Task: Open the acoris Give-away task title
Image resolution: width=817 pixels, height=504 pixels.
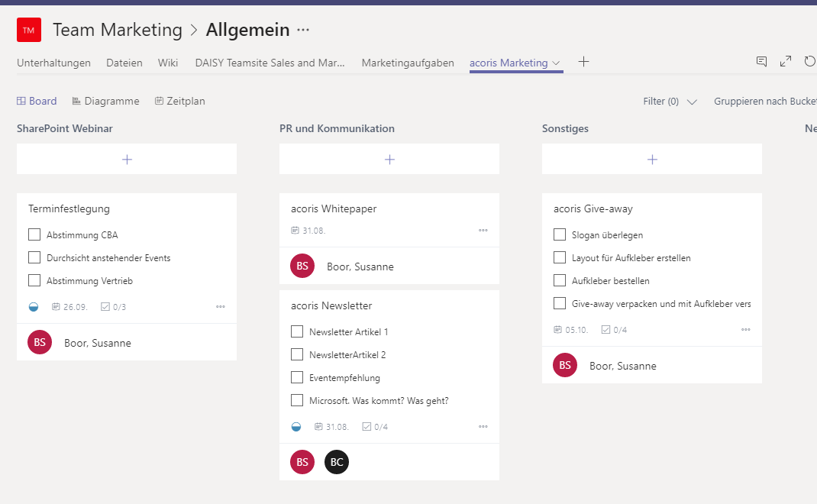Action: (593, 208)
